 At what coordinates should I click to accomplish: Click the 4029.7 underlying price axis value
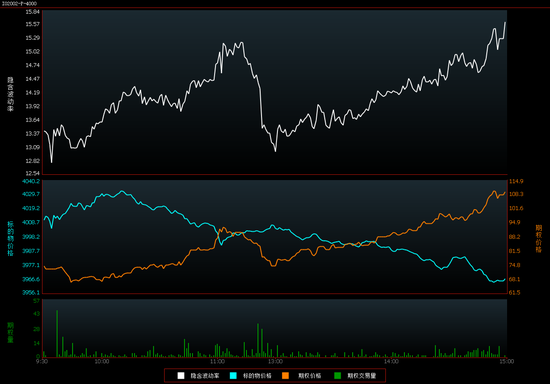tap(31, 194)
